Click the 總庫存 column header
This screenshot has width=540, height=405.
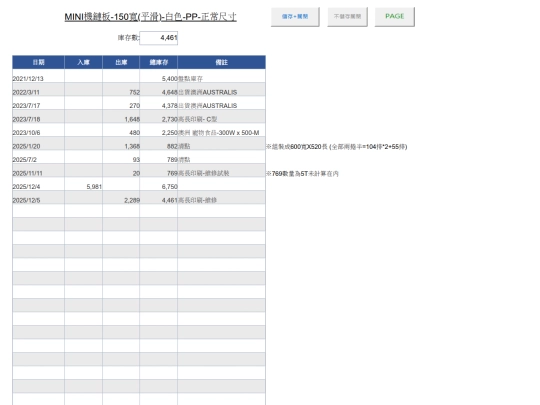(x=158, y=62)
